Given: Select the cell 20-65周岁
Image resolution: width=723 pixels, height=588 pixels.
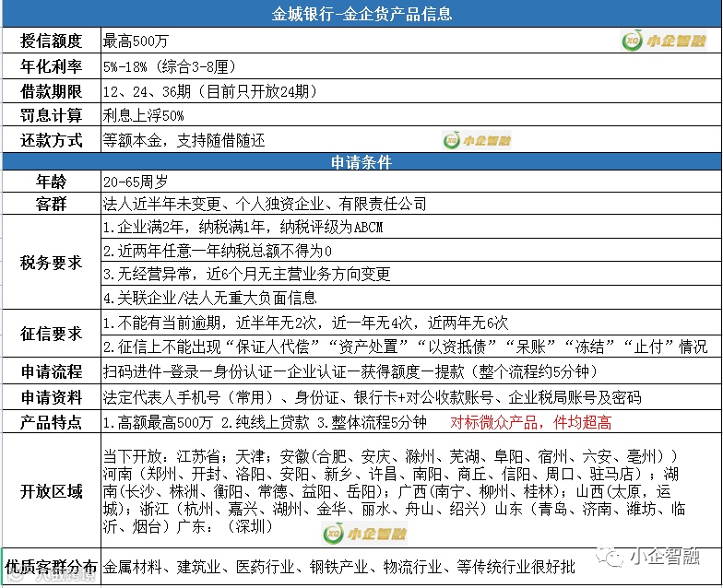Looking at the screenshot, I should pos(411,182).
